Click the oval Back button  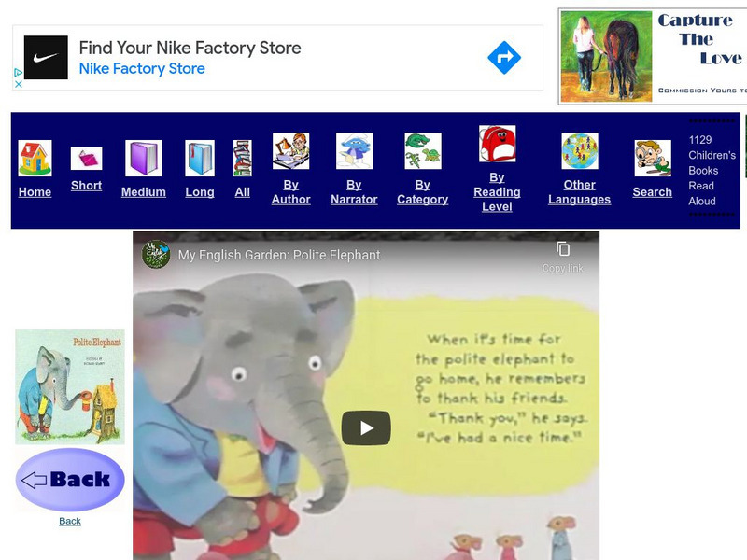coord(68,479)
